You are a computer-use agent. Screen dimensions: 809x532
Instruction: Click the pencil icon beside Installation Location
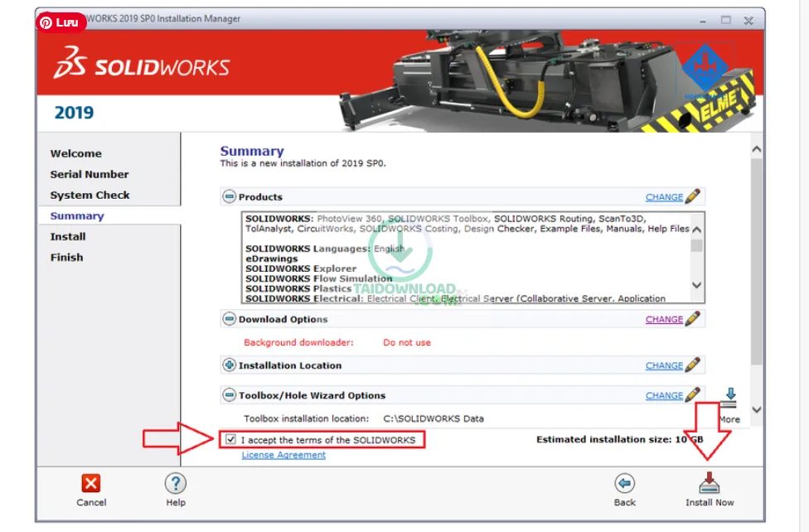693,365
